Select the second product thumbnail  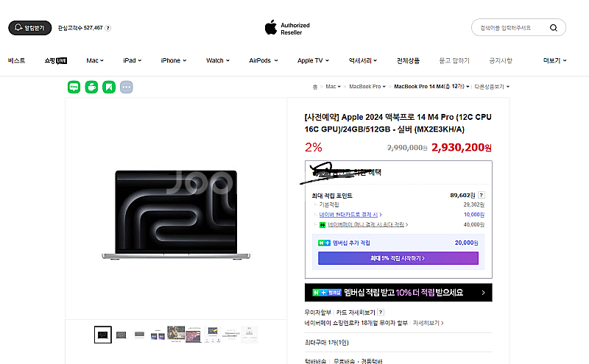point(121,335)
